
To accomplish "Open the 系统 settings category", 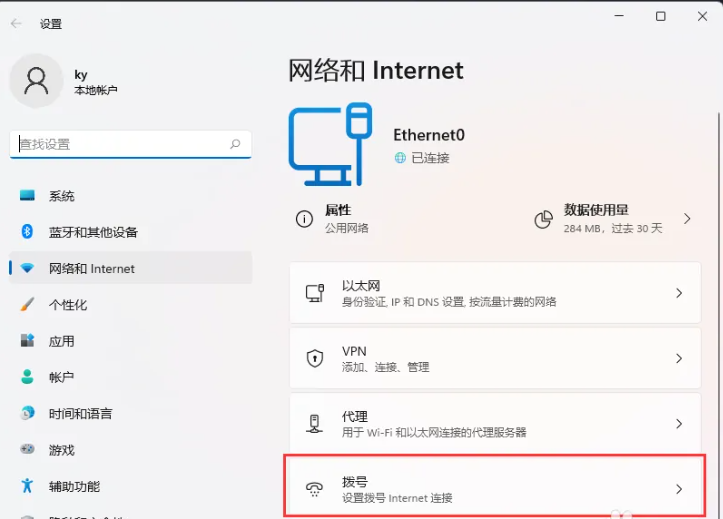I will click(x=130, y=196).
